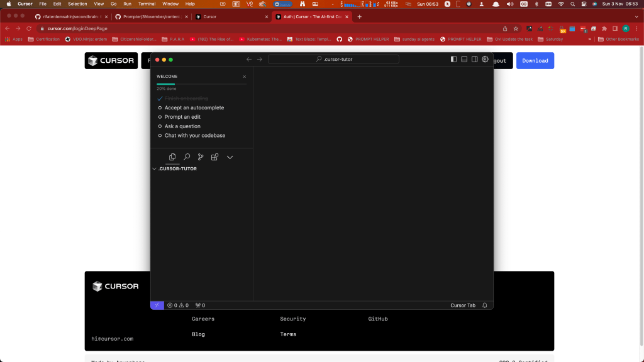Open the Terminal menu in menu bar
The image size is (644, 362).
[147, 4]
